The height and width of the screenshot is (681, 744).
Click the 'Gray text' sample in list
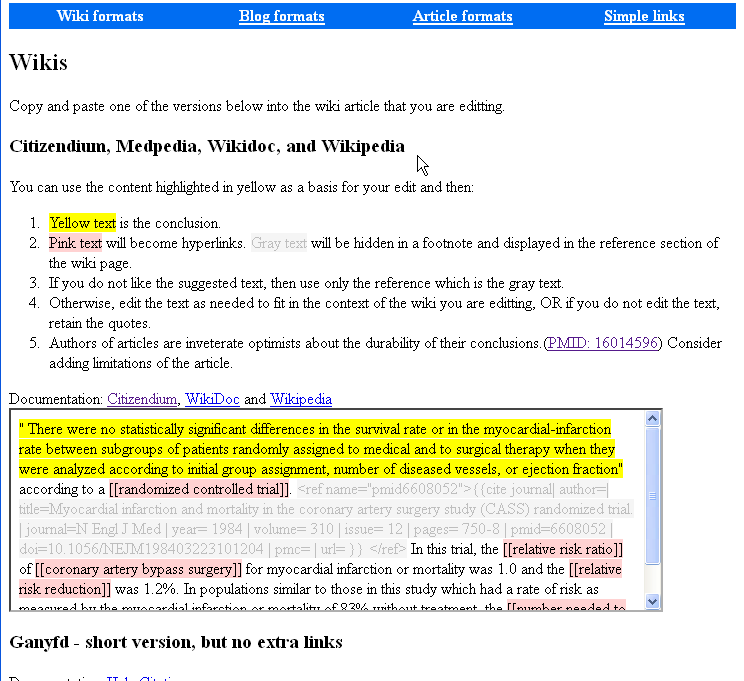tap(279, 243)
